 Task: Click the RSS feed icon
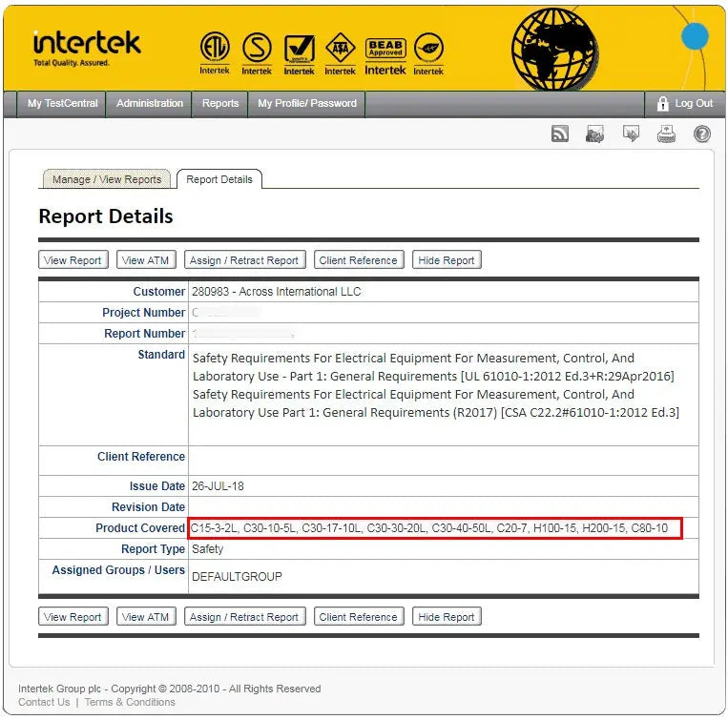(560, 134)
